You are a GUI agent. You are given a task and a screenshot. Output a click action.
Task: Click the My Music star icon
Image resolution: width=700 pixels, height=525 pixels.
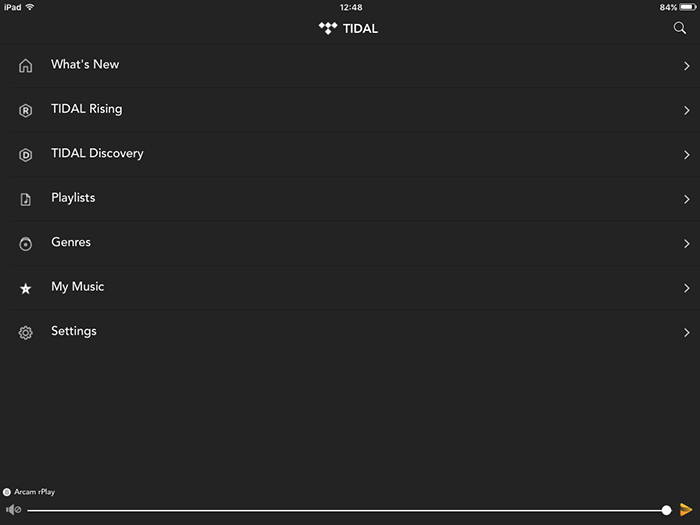point(25,288)
